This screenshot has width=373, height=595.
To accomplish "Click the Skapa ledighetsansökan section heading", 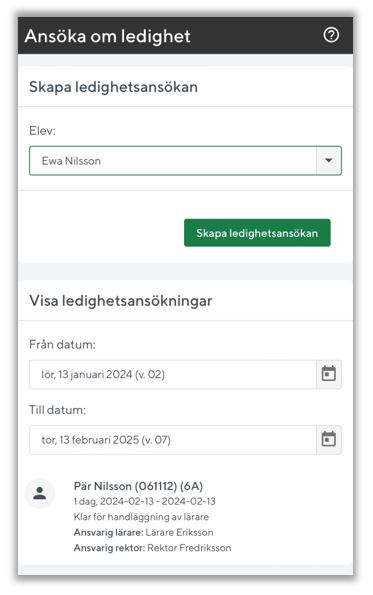I will [113, 87].
